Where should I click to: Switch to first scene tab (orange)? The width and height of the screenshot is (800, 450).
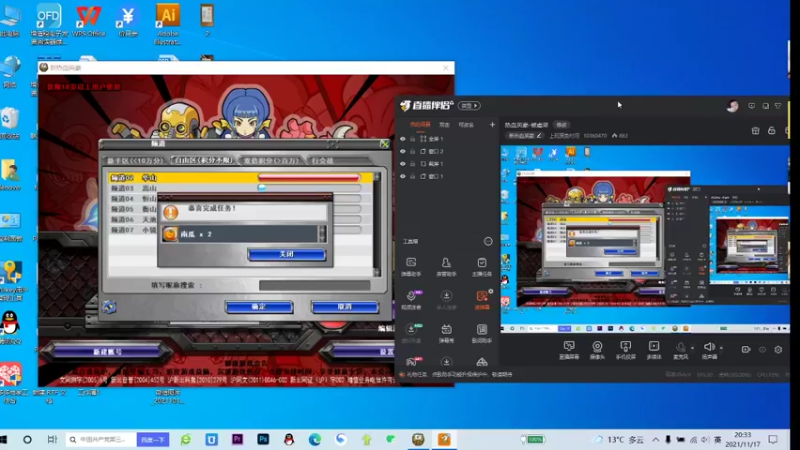420,124
